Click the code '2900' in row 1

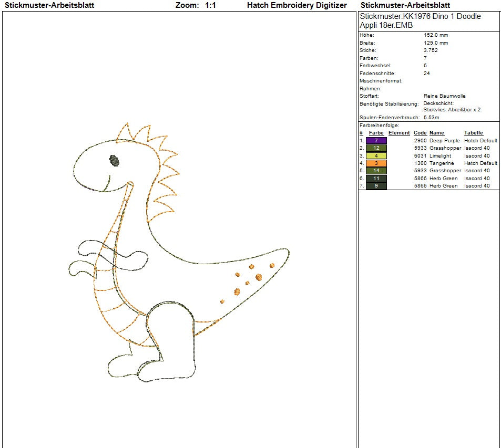pos(420,141)
